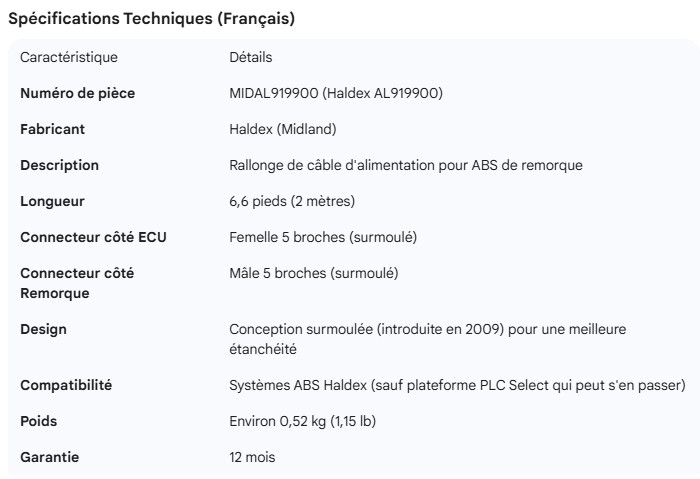The height and width of the screenshot is (479, 700).
Task: Select the Design row label
Action: click(44, 329)
